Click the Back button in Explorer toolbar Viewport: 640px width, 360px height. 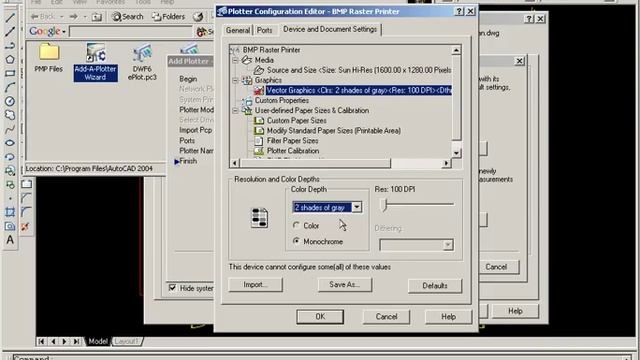click(43, 17)
